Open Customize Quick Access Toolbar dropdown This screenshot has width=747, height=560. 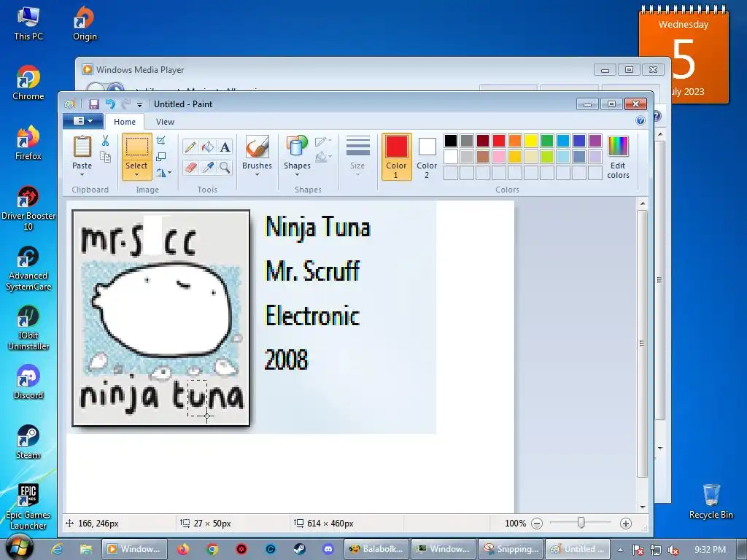(139, 104)
